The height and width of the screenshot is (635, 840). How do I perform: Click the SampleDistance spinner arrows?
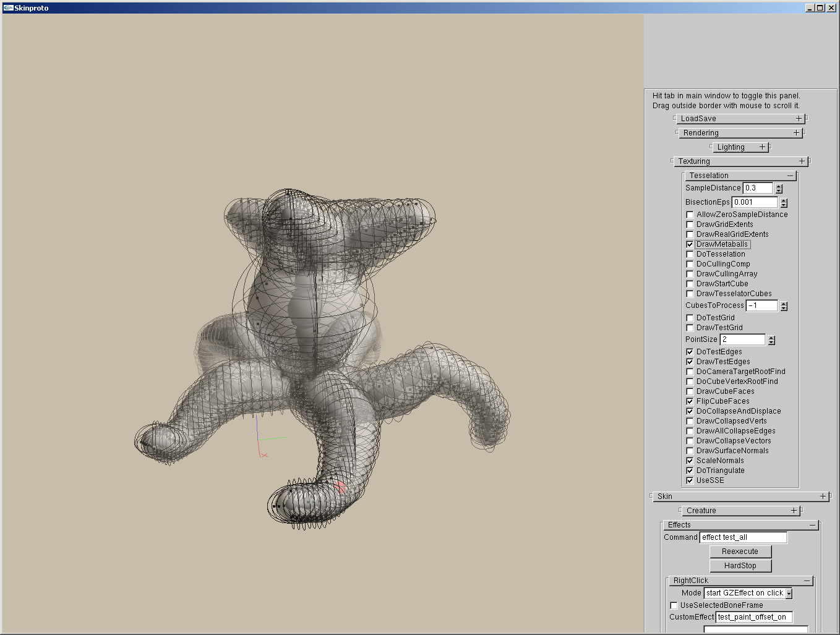pos(779,189)
